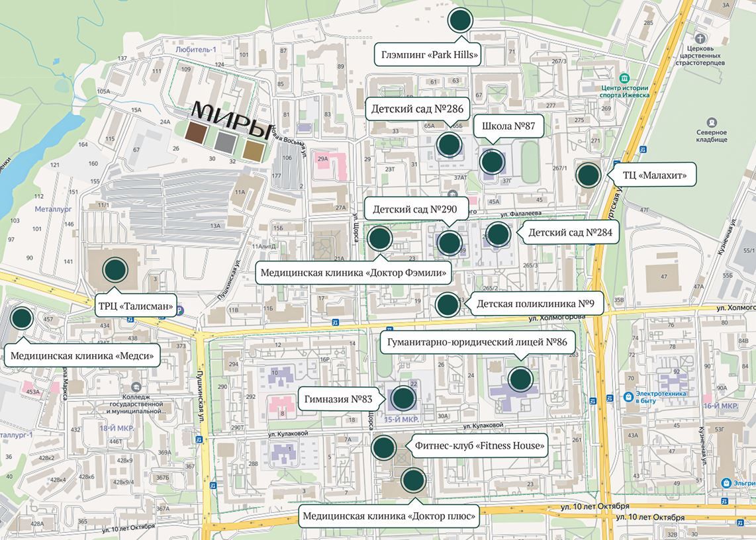Select the ТРЦ «Талисман» map marker

(x=116, y=269)
